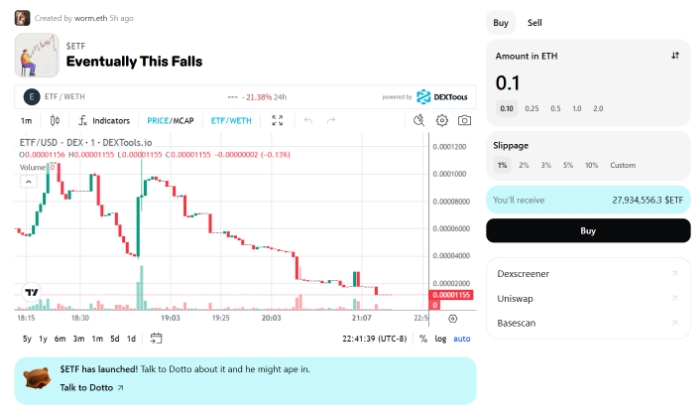Image resolution: width=697 pixels, height=411 pixels.
Task: Switch between PRICE/MCAP display
Action: click(170, 120)
